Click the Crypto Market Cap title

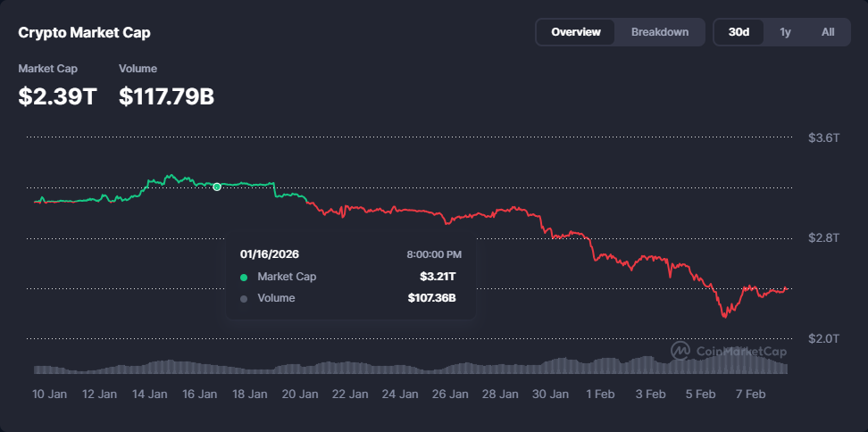click(85, 33)
